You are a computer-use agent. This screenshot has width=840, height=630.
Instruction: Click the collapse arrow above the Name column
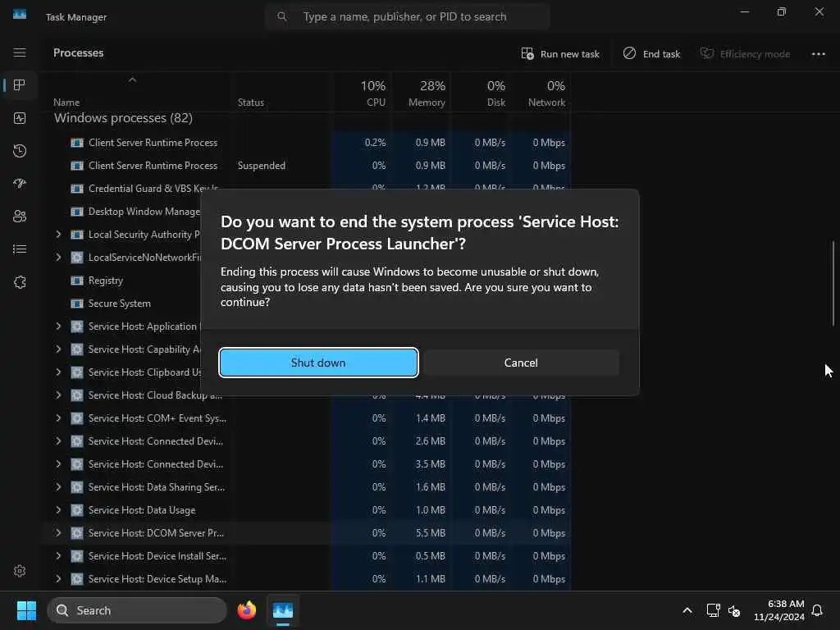coord(132,80)
